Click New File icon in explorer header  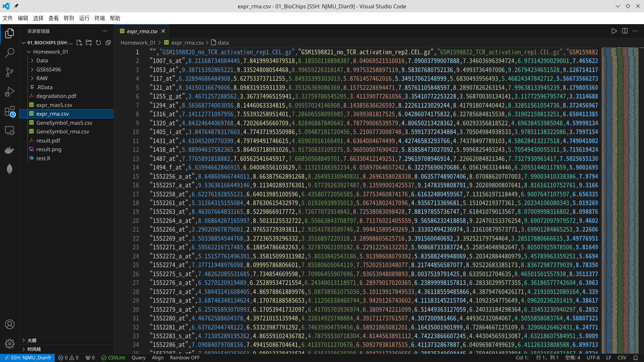tap(79, 43)
